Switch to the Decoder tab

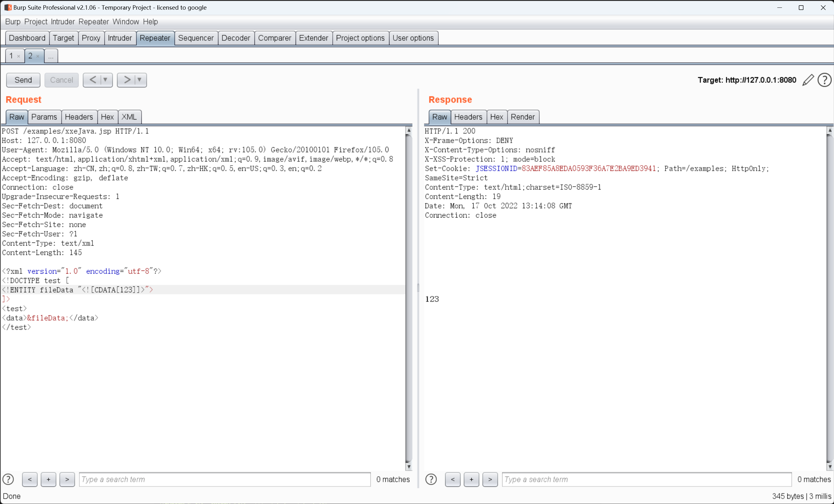(x=236, y=38)
